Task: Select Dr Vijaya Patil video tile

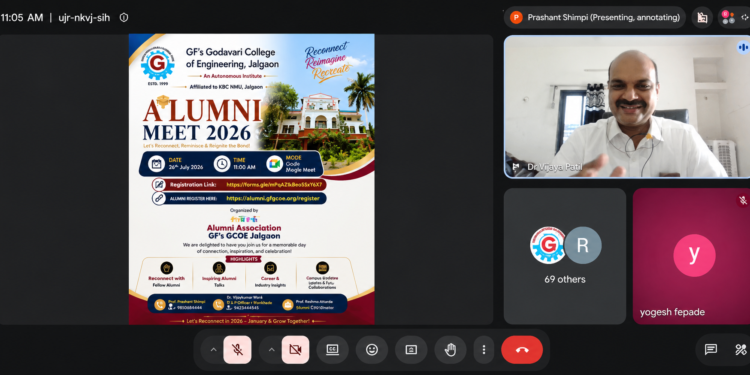Action: tap(627, 106)
